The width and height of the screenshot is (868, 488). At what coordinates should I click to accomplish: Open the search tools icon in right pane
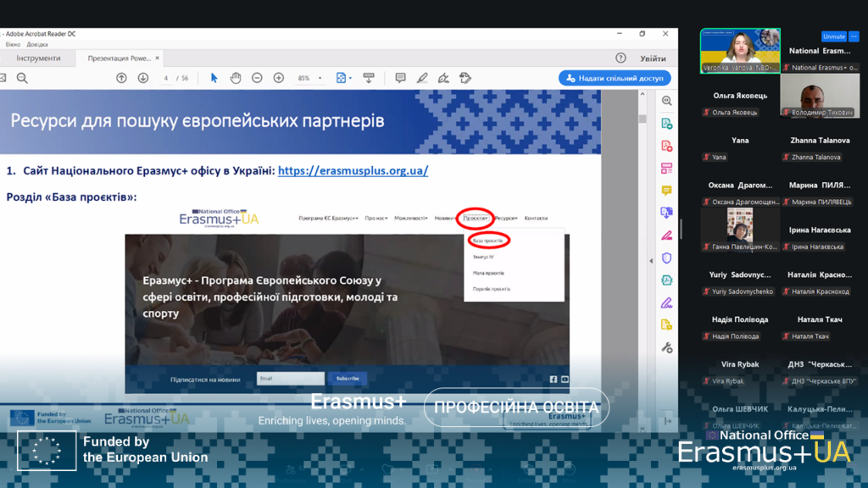(x=666, y=101)
